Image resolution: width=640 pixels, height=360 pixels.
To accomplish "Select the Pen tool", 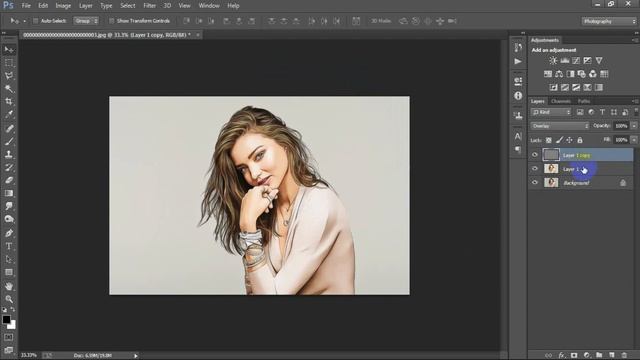I will 9,233.
